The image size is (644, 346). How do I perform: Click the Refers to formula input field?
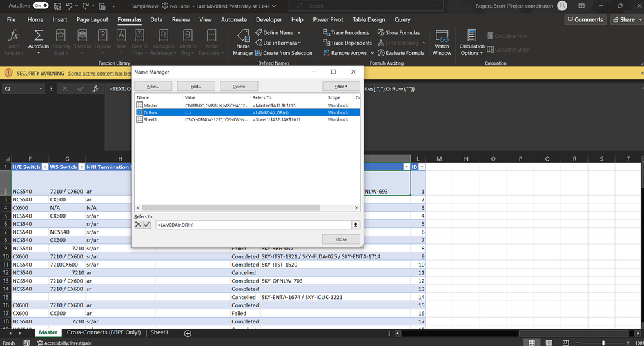(251, 225)
